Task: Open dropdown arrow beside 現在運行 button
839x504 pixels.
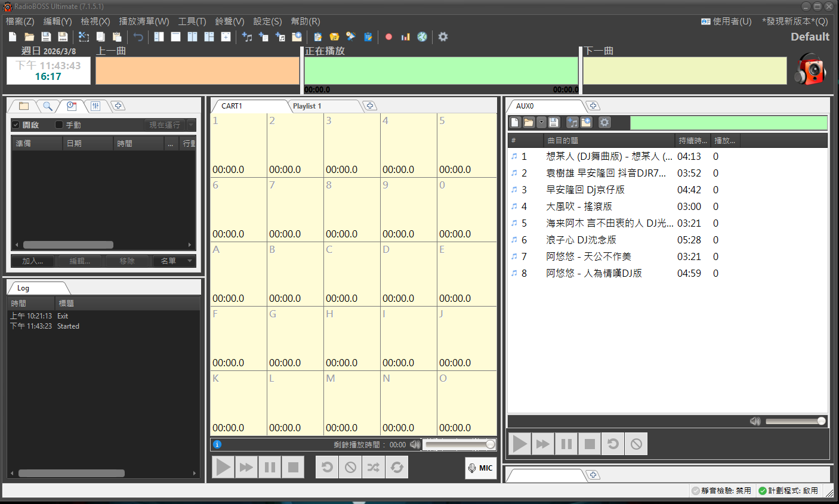Action: click(191, 125)
